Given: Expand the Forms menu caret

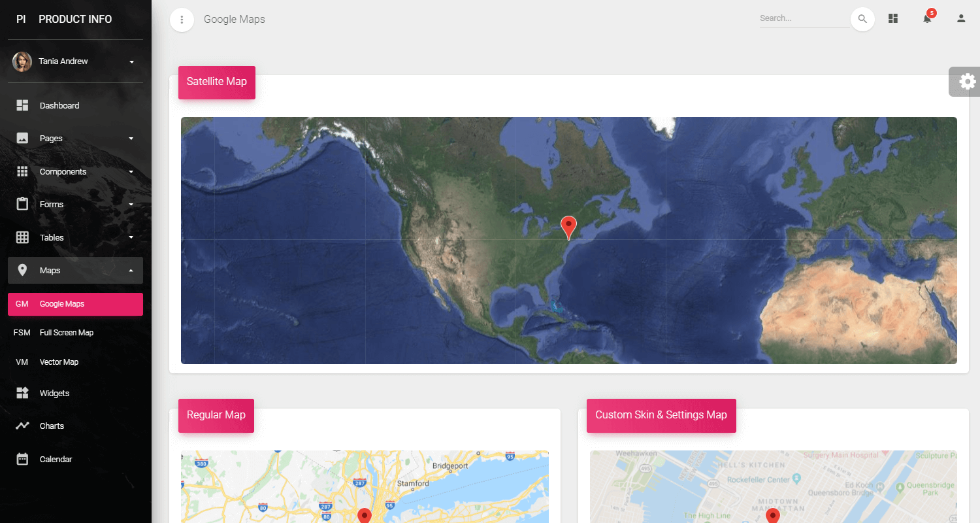Looking at the screenshot, I should (x=131, y=205).
